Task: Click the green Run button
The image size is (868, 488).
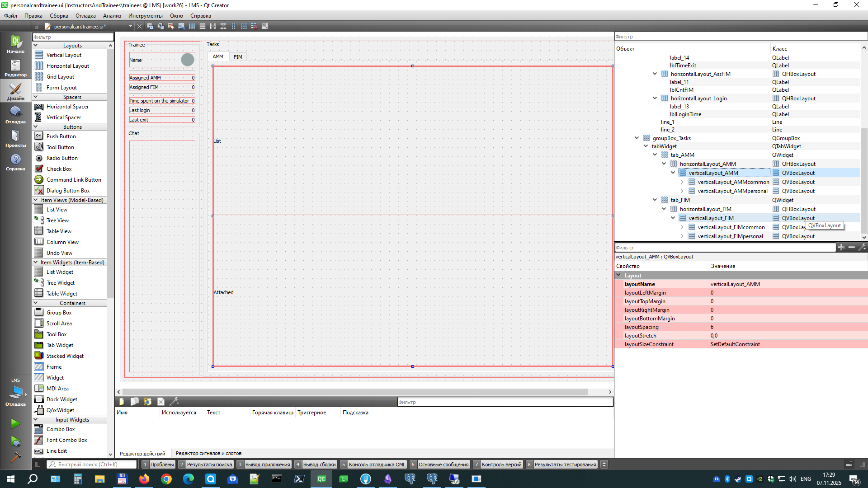Action: [x=15, y=423]
